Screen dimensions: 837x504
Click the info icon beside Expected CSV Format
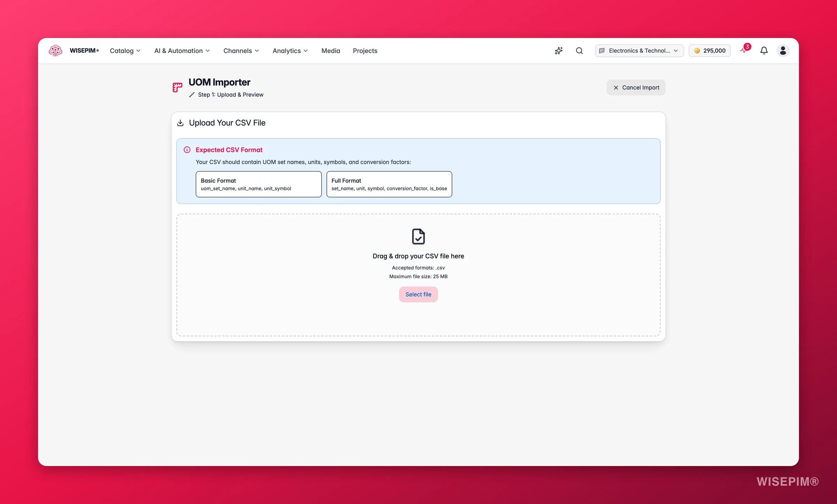pos(187,150)
